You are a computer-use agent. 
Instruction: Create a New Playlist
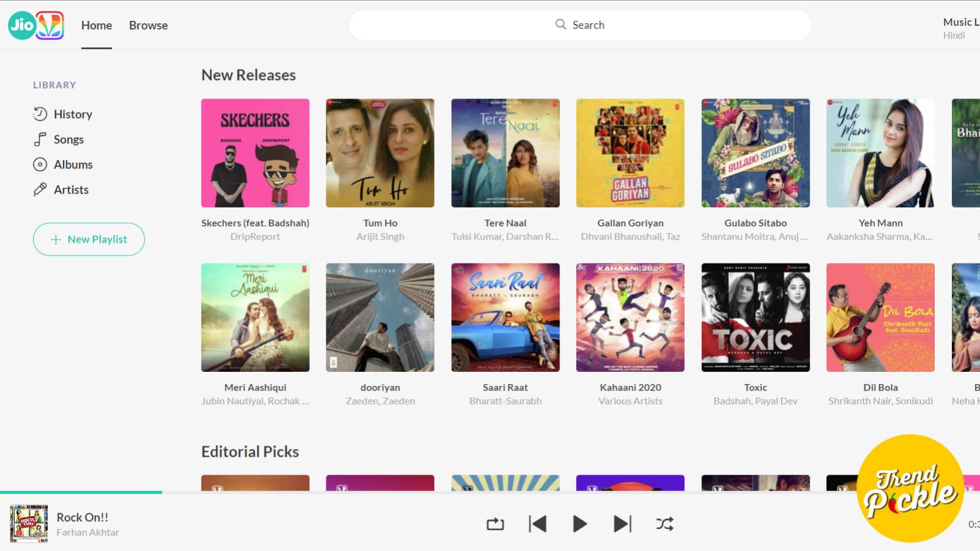coord(89,239)
